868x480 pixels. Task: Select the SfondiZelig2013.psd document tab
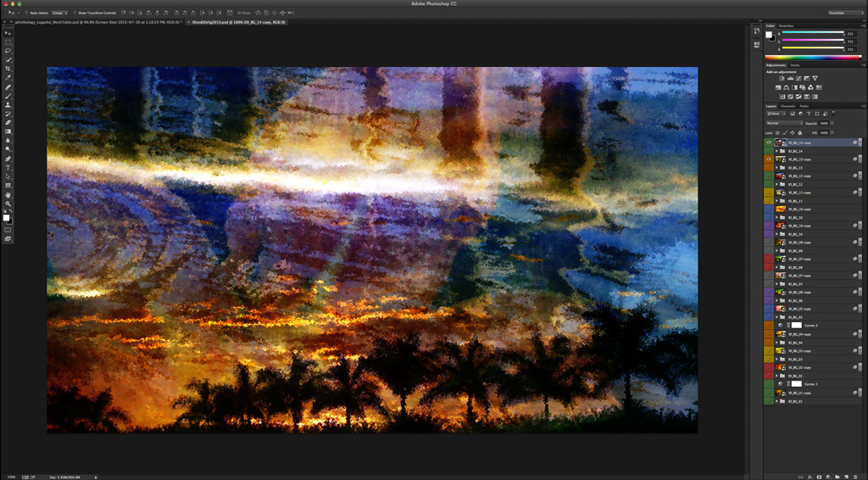[x=238, y=22]
